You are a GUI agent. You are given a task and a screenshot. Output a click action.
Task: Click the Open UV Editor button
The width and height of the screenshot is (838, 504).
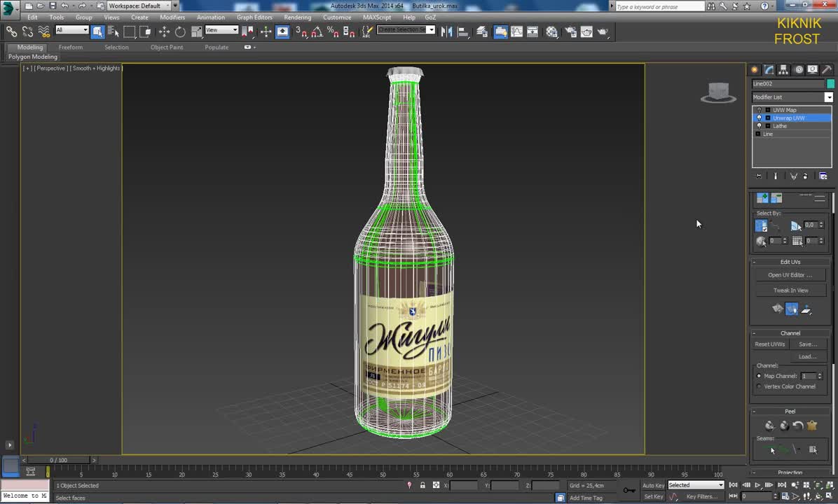(790, 275)
